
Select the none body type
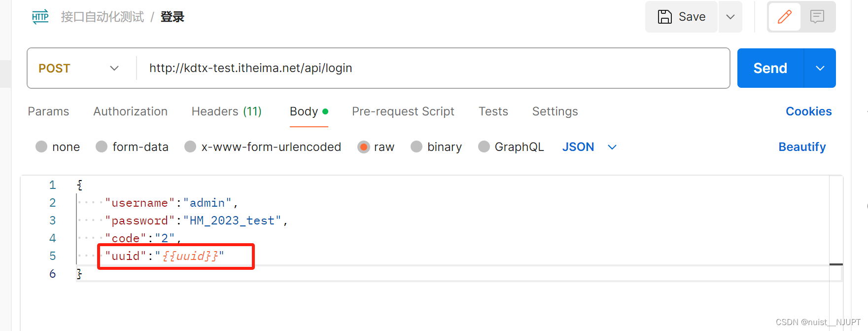42,147
